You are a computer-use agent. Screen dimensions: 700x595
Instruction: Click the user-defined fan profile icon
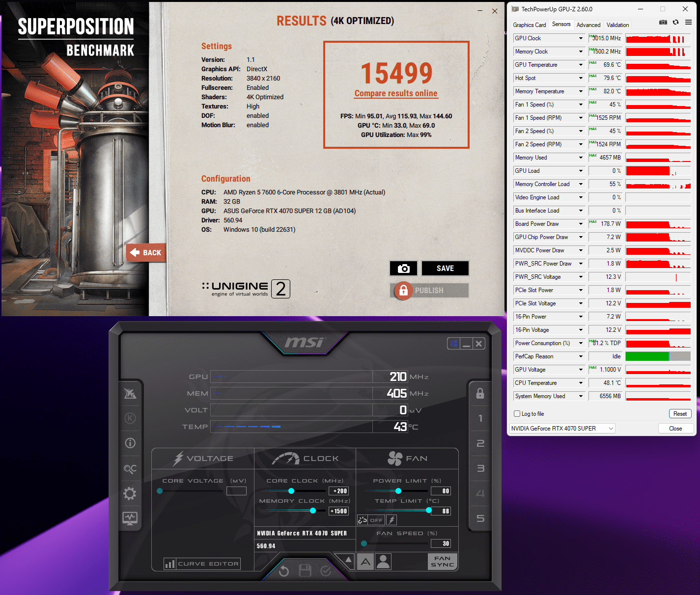click(383, 562)
